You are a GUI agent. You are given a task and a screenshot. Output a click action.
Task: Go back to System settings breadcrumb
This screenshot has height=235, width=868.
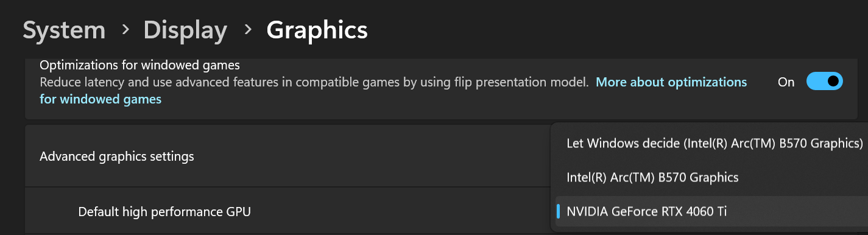click(x=64, y=30)
